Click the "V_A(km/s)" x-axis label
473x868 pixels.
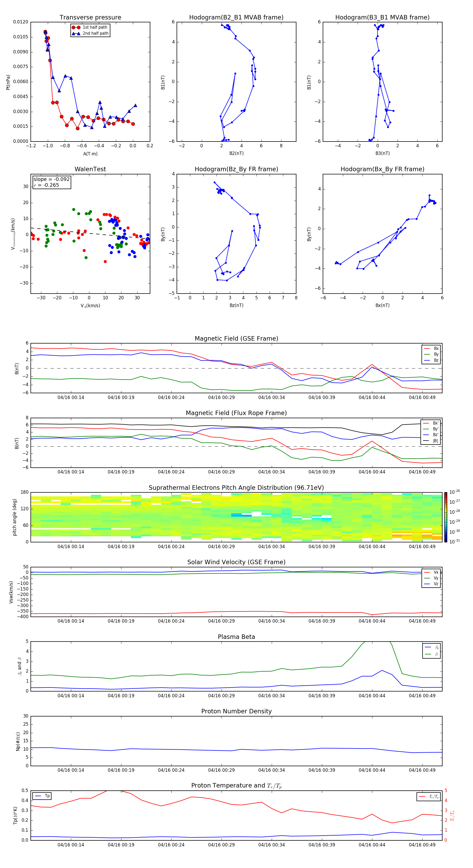[90, 306]
